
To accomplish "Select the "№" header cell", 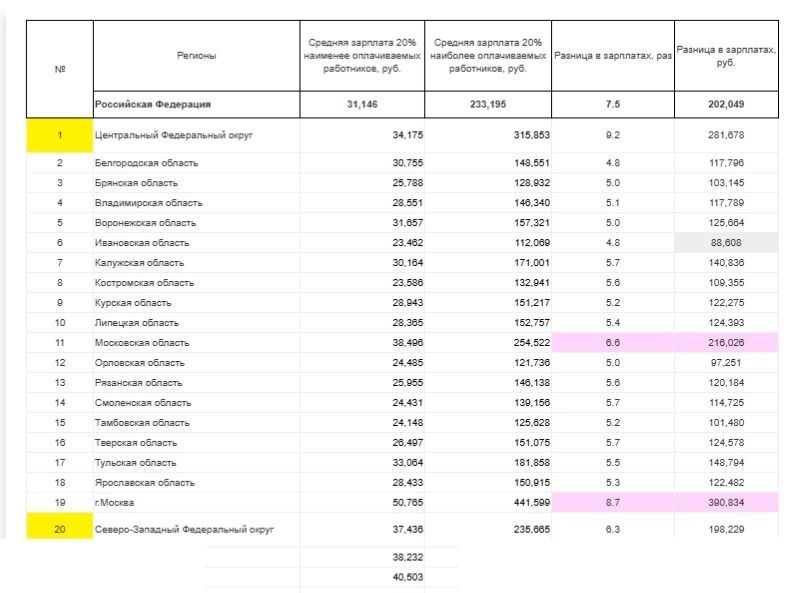I will coord(60,69).
